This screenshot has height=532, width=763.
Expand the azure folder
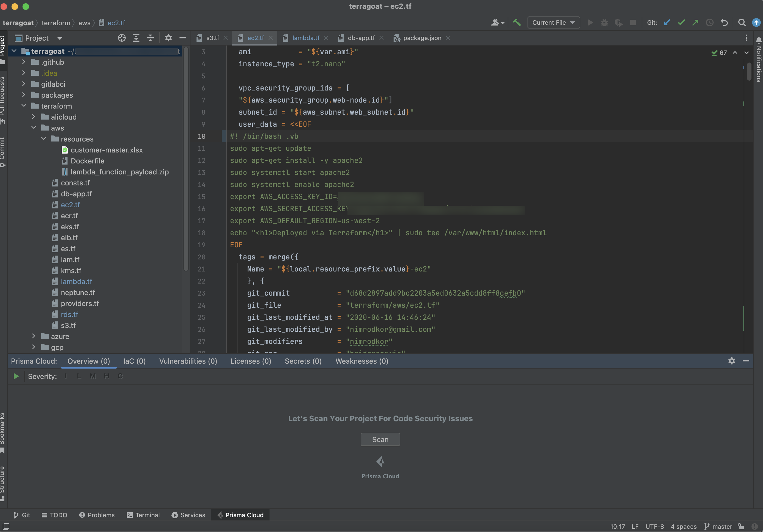(33, 336)
